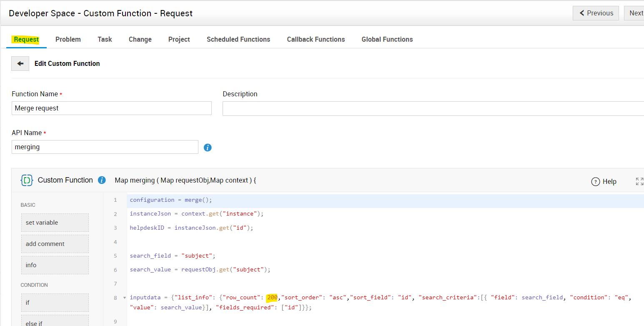644x326 pixels.
Task: Switch to the Problem tab
Action: (68, 40)
